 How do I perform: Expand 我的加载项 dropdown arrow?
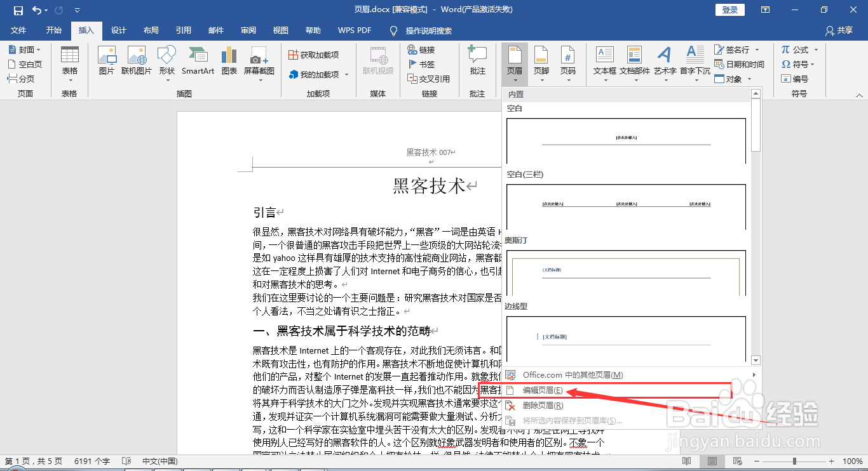(x=346, y=74)
